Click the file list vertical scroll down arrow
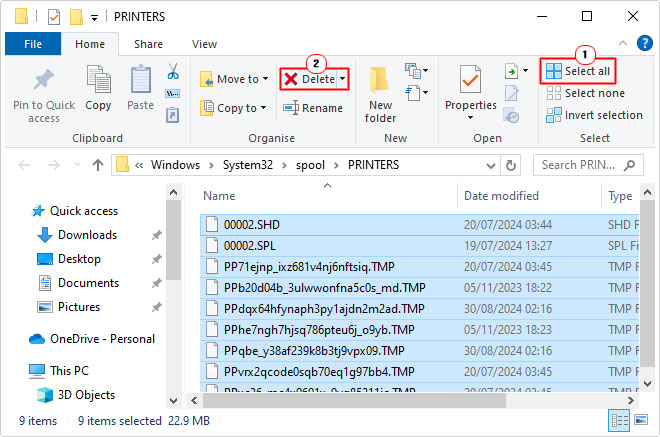This screenshot has height=437, width=660. [x=647, y=384]
